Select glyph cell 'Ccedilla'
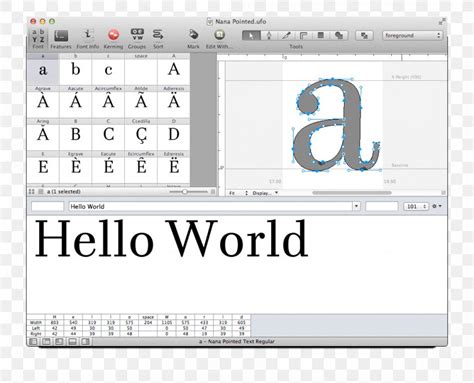This screenshot has width=474, height=383. click(x=141, y=134)
